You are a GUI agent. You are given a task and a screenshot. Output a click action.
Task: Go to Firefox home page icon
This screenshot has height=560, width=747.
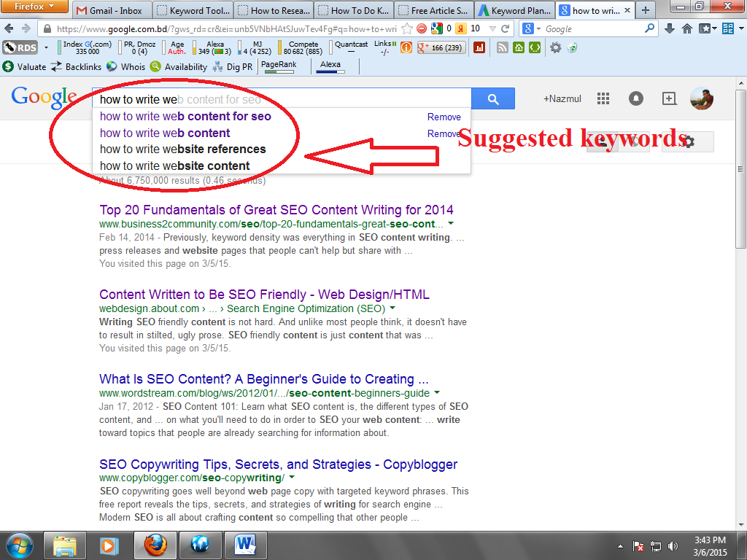coord(687,28)
